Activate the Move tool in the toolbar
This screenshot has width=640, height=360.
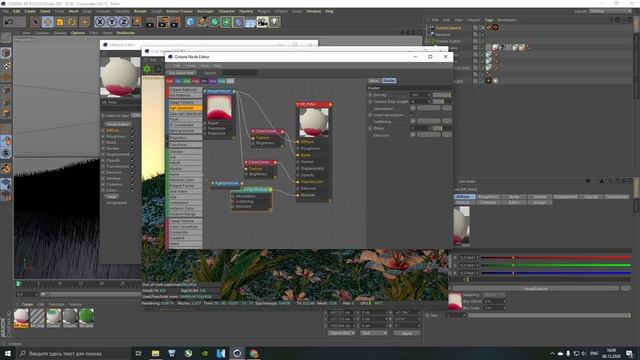click(x=48, y=22)
